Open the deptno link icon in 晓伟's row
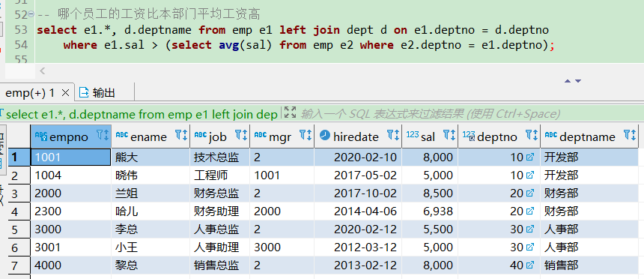Image resolution: width=644 pixels, height=279 pixels. pyautogui.click(x=530, y=175)
